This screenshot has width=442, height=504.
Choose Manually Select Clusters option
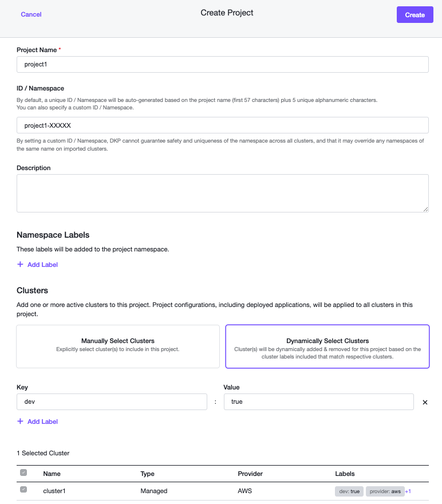(118, 346)
